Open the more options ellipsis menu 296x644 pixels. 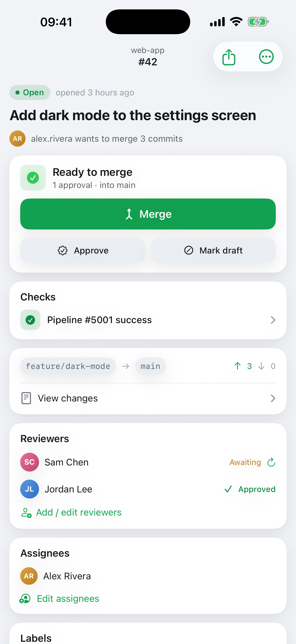pos(266,57)
